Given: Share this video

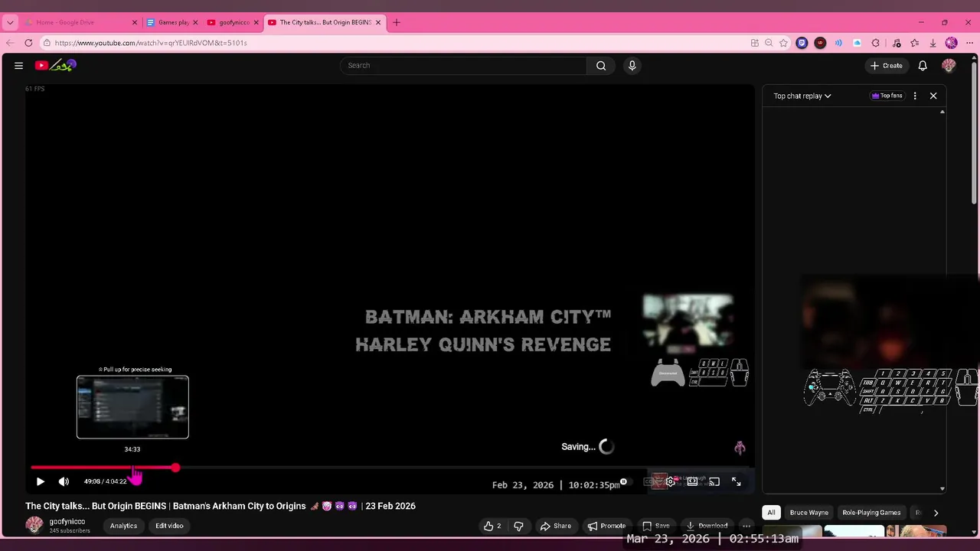Looking at the screenshot, I should point(555,526).
